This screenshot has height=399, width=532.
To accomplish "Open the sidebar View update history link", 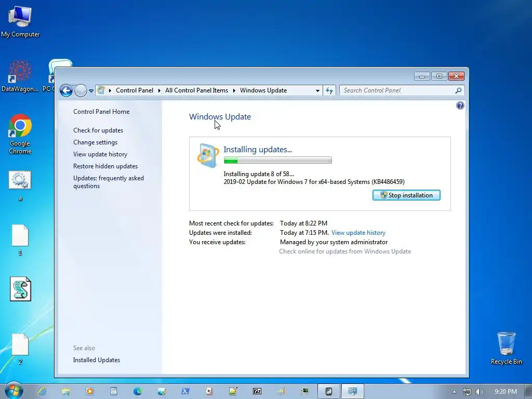I will click(x=100, y=154).
